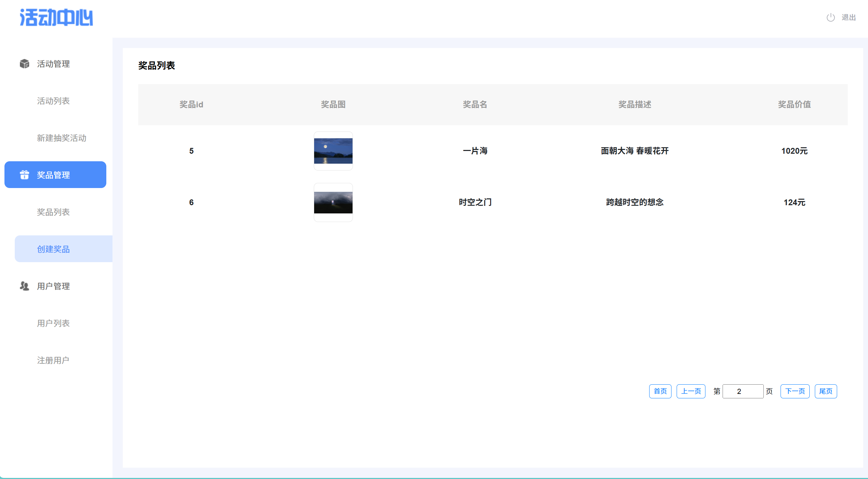Jump to first page with 首页
868x479 pixels.
pos(660,391)
